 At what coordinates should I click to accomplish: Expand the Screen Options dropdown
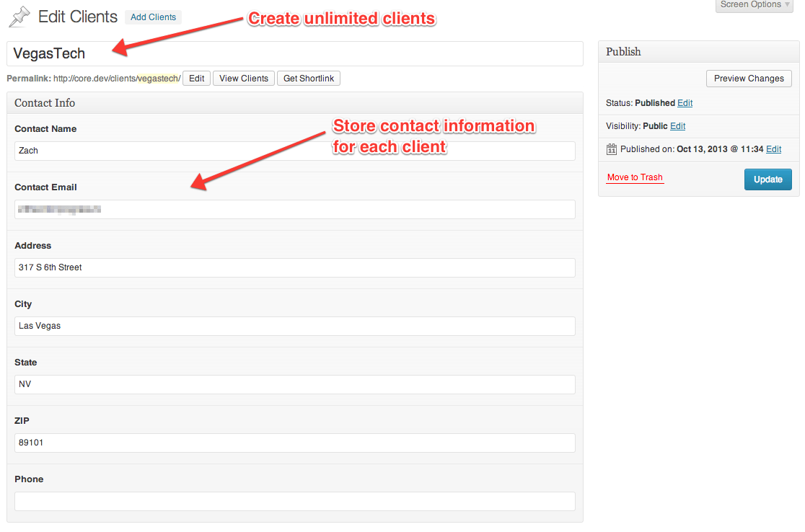pyautogui.click(x=755, y=5)
